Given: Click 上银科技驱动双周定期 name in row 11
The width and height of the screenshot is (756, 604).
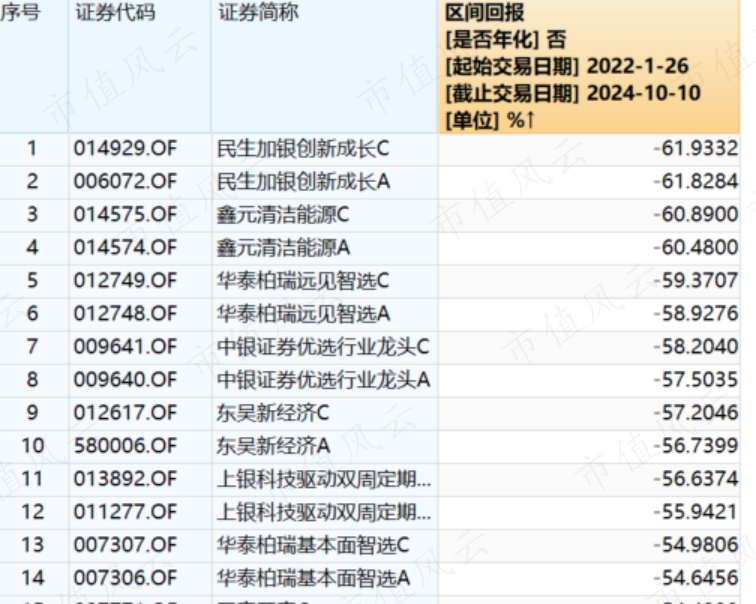Looking at the screenshot, I should click(x=324, y=478).
